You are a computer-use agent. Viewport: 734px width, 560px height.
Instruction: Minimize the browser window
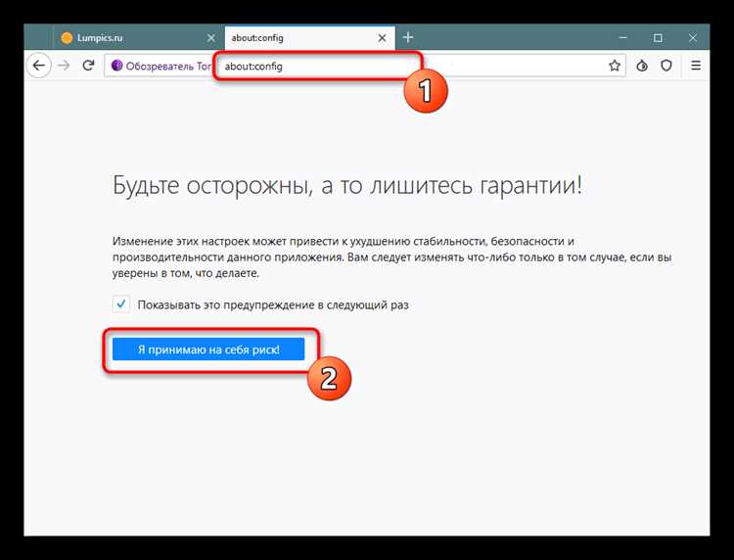coord(622,37)
